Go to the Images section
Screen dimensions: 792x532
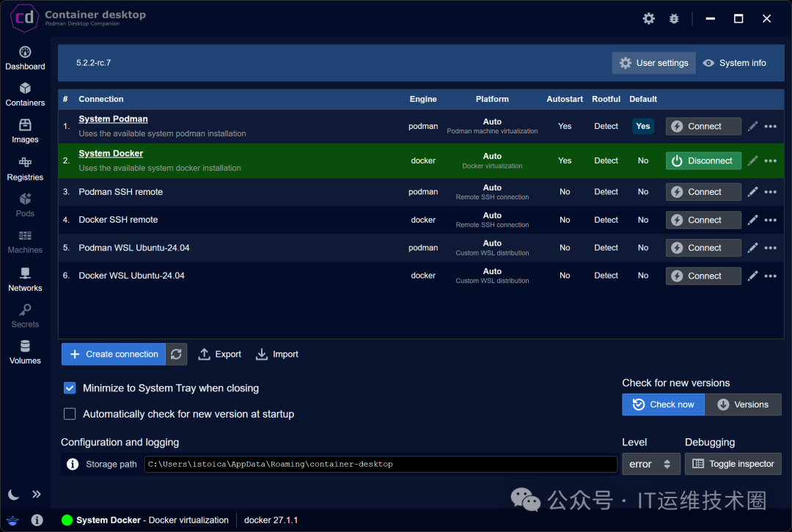click(25, 131)
